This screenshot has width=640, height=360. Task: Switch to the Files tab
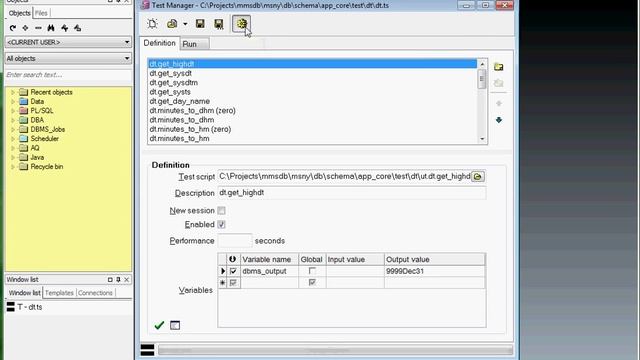(41, 13)
